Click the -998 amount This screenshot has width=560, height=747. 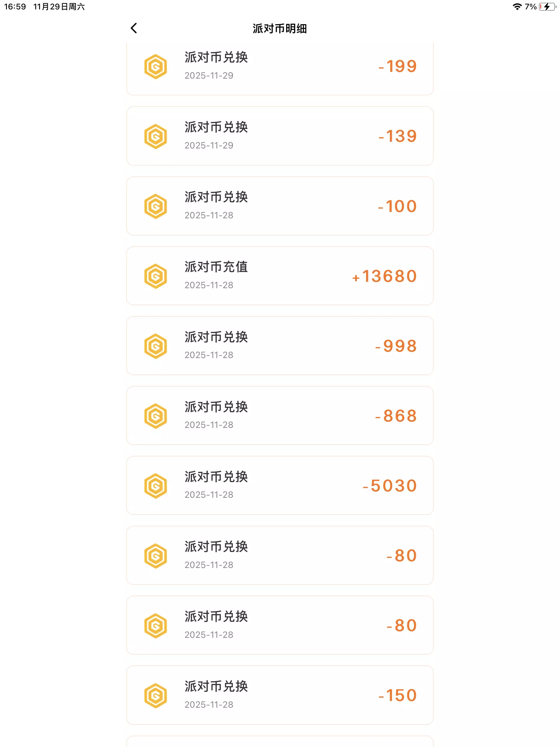point(396,346)
